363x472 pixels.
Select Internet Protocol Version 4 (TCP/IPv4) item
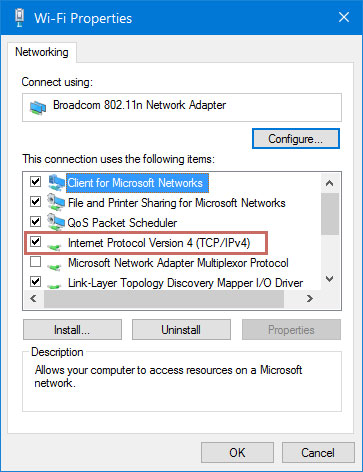(159, 243)
